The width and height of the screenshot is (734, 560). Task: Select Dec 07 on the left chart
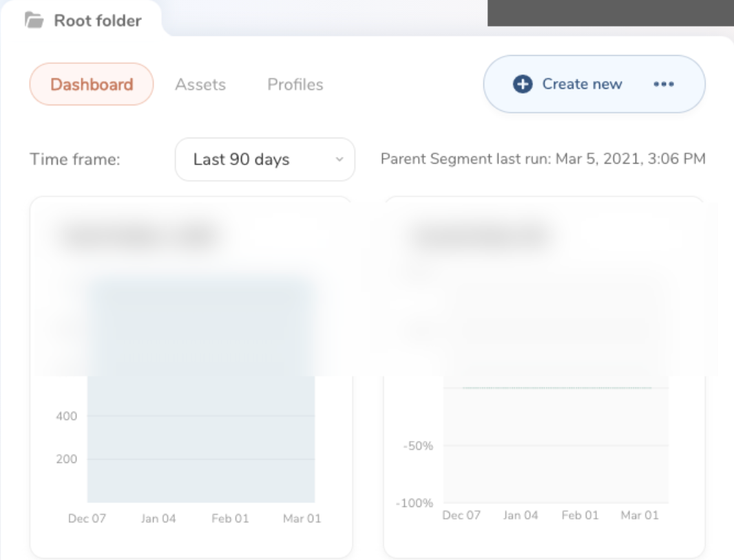pyautogui.click(x=87, y=519)
